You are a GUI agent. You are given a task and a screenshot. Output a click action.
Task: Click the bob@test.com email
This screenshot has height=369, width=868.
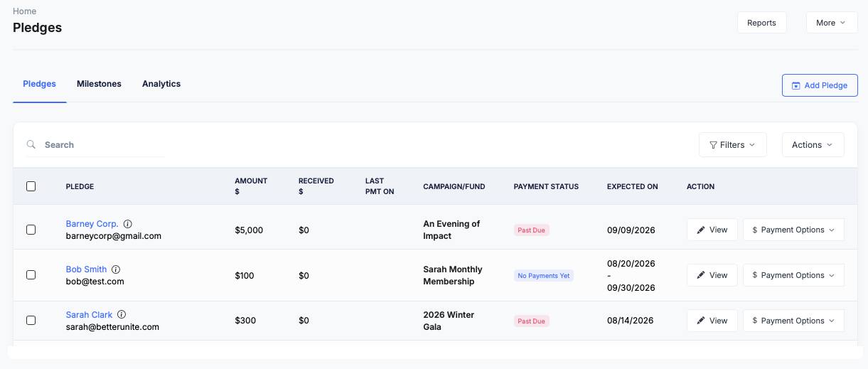tap(95, 282)
